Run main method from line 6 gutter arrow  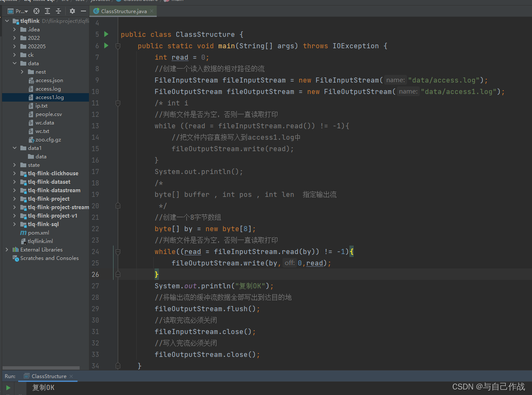[106, 45]
